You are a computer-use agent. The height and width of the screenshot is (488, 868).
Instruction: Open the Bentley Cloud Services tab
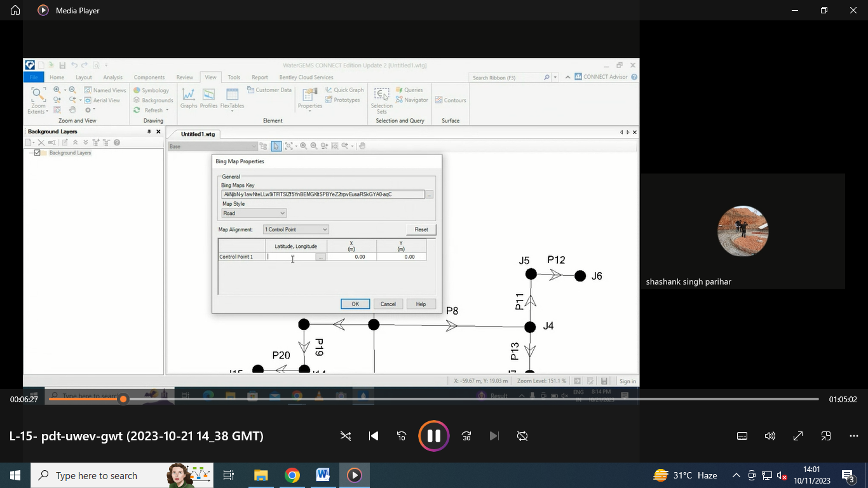click(306, 78)
